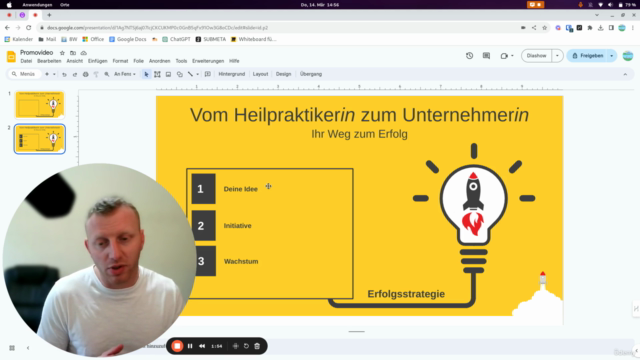Click the Menüs search field
The width and height of the screenshot is (640, 360).
[24, 74]
